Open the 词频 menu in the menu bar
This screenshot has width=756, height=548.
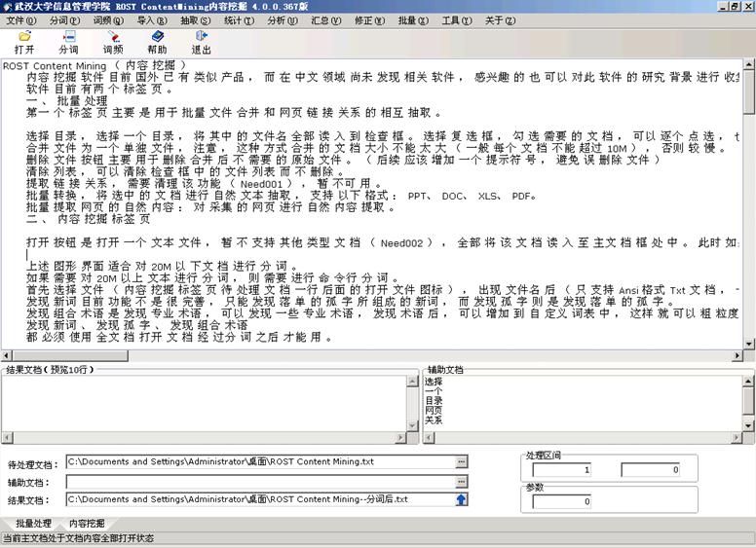108,20
